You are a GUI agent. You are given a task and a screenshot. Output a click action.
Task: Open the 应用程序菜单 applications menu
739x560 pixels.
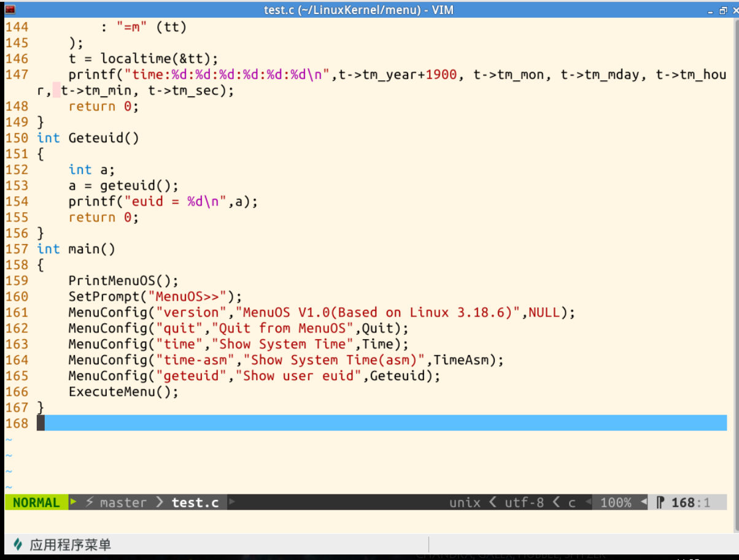point(70,544)
